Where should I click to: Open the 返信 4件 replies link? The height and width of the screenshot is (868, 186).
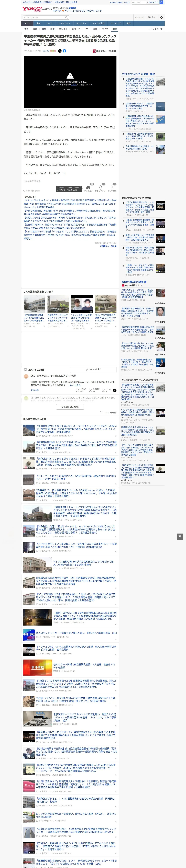point(35,390)
